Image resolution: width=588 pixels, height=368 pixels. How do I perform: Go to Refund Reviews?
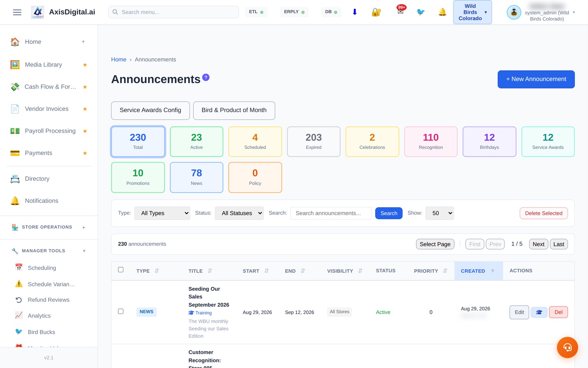coord(49,300)
